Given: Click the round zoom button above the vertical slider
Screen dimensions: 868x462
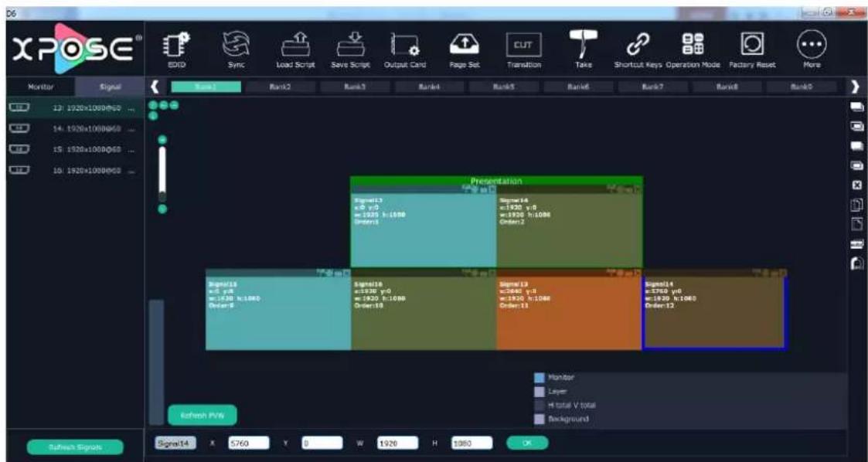Looking at the screenshot, I should point(162,139).
